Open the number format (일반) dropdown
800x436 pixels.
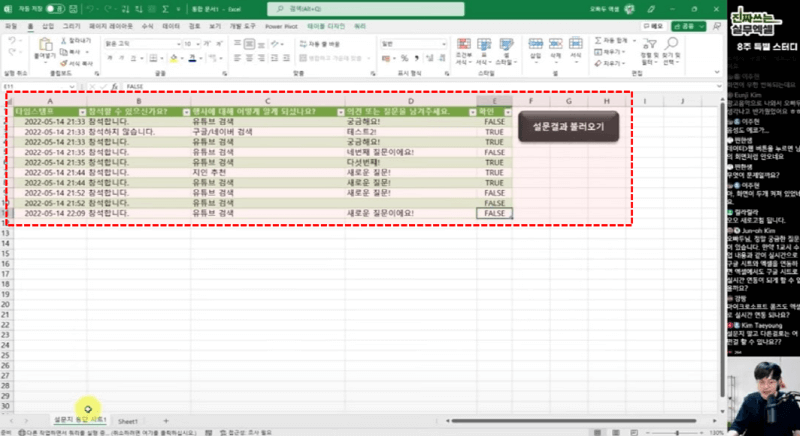point(443,44)
